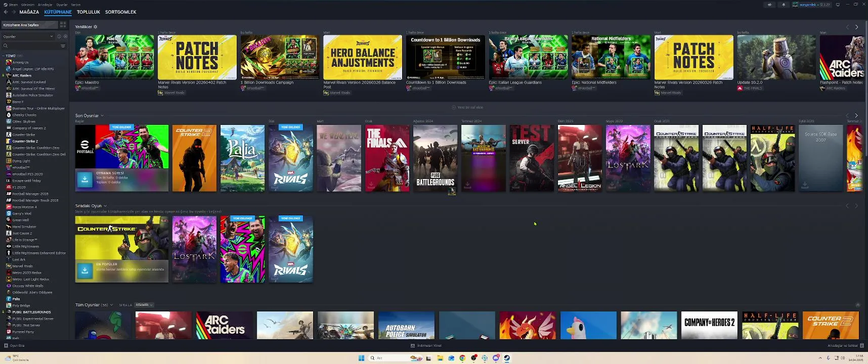This screenshot has height=364, width=868.
Task: Collapse the Tüm Oyunlar section arrow
Action: point(857,305)
